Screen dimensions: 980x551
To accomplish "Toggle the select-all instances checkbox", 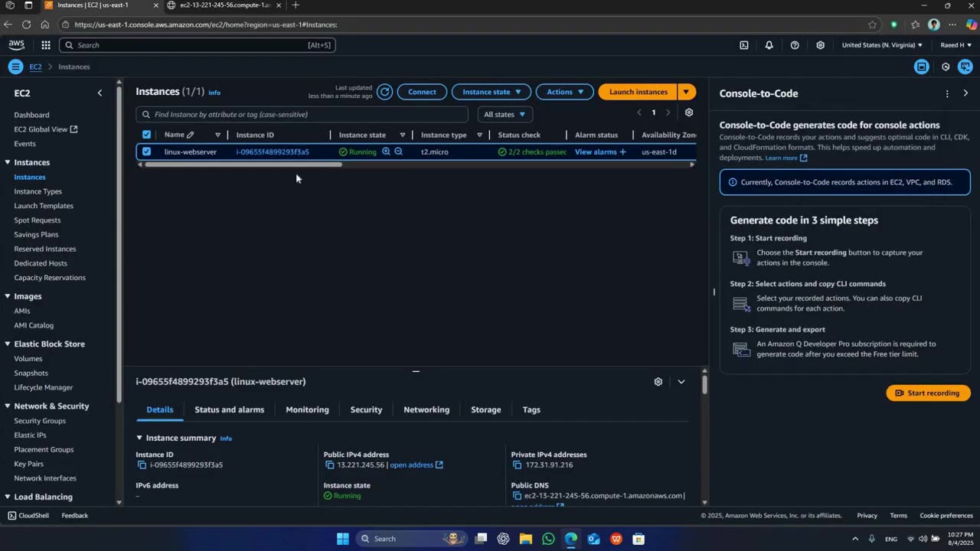I will 146,135.
